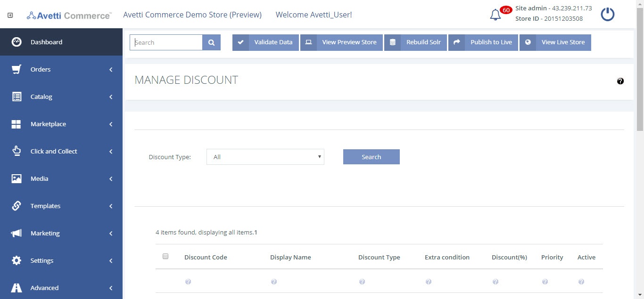
Task: Click the Marketing megaphone icon
Action: 17,233
